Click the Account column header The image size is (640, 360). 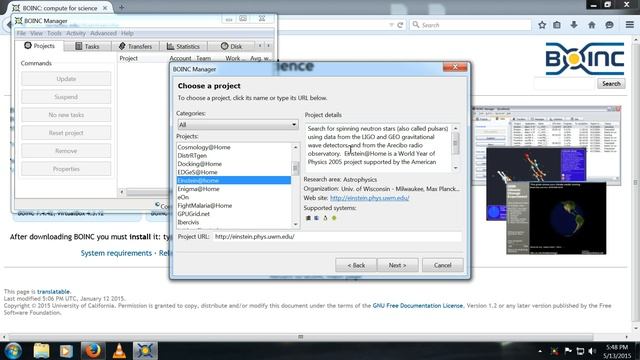click(180, 58)
